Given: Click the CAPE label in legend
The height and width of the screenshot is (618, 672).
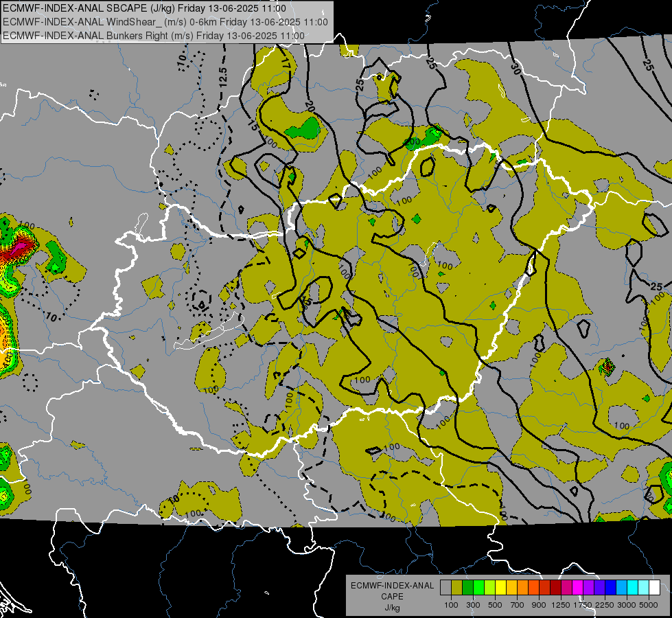Looking at the screenshot, I should tap(392, 596).
